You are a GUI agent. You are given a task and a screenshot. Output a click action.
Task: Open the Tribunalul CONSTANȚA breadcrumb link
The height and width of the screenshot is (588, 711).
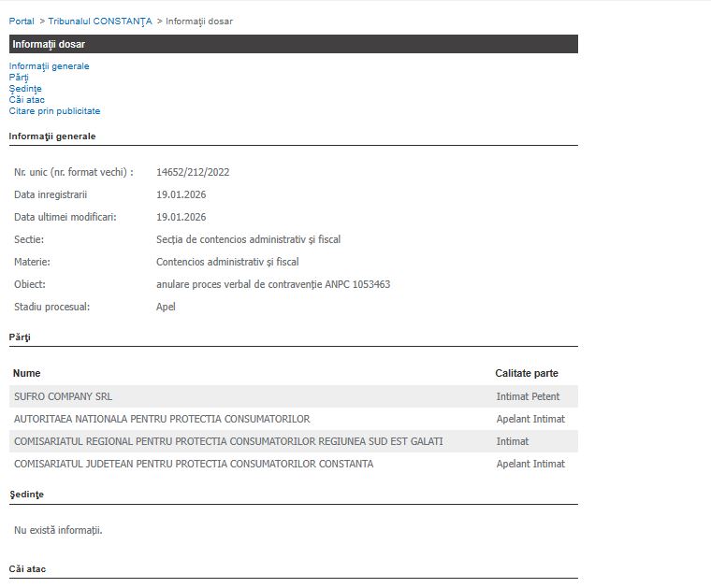click(x=100, y=22)
